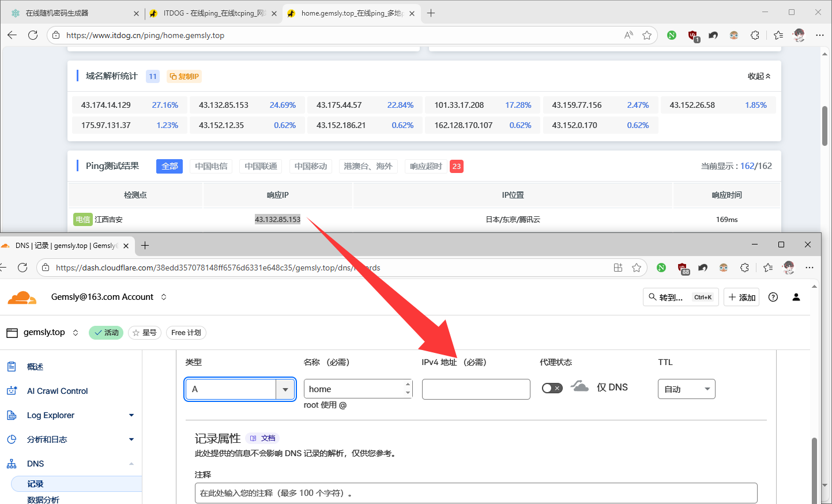The image size is (832, 504).
Task: Click the 添加 button in header
Action: coord(741,297)
